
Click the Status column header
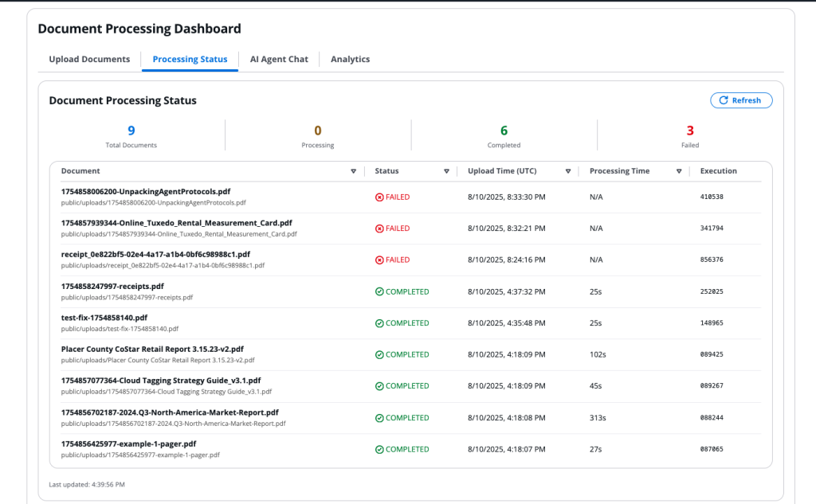(x=386, y=170)
